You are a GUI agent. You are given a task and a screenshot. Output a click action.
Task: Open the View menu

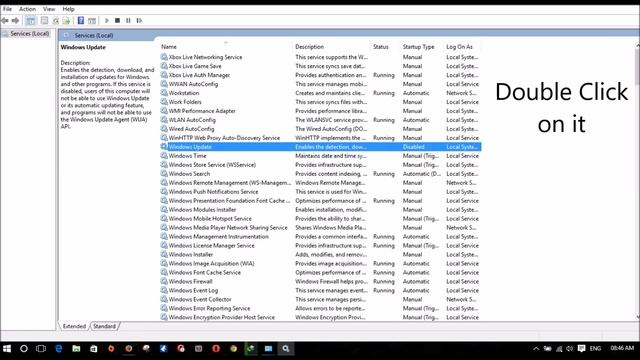[49, 9]
